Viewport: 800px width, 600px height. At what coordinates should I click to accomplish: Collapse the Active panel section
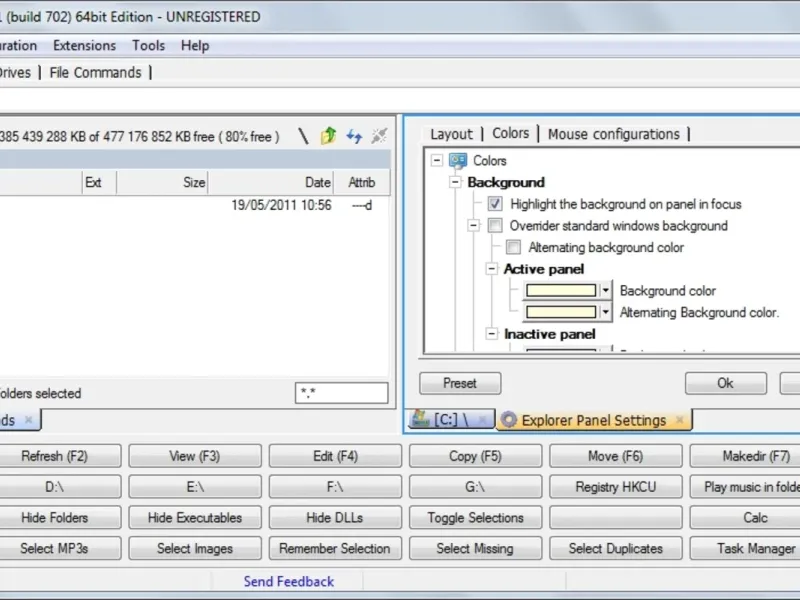(492, 269)
